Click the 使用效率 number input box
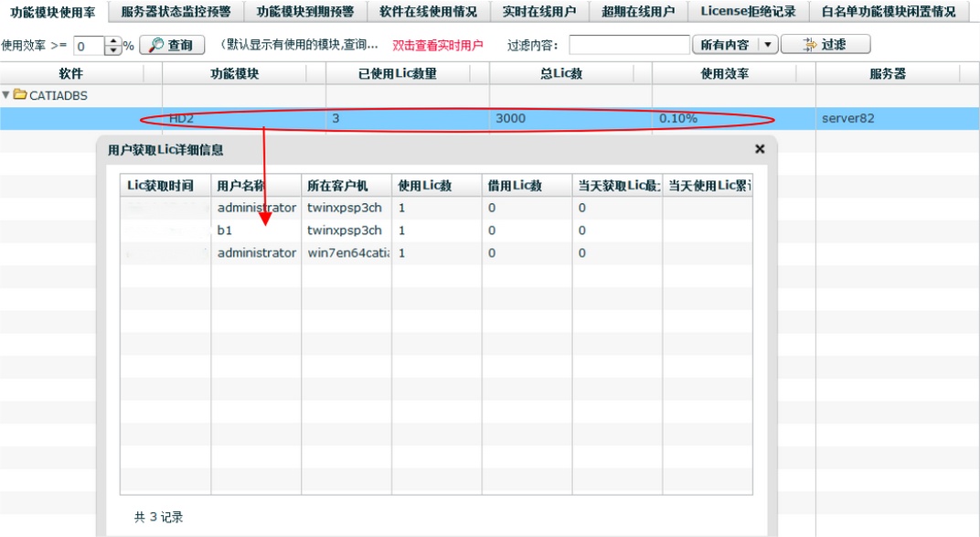The height and width of the screenshot is (537, 980). coord(89,46)
